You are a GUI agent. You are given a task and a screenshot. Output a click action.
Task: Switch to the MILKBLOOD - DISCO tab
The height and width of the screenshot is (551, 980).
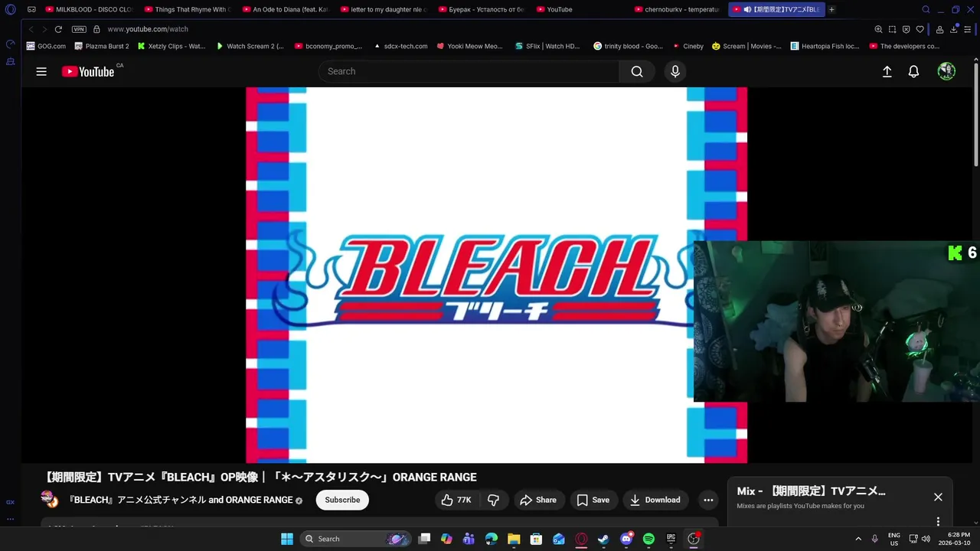click(x=89, y=9)
